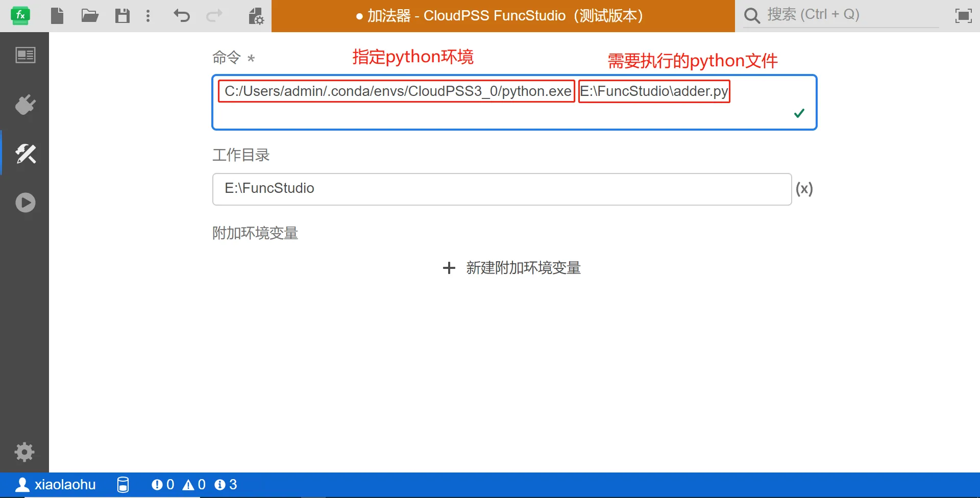Open file settings gear icon in toolbar
The image size is (980, 498).
[256, 16]
